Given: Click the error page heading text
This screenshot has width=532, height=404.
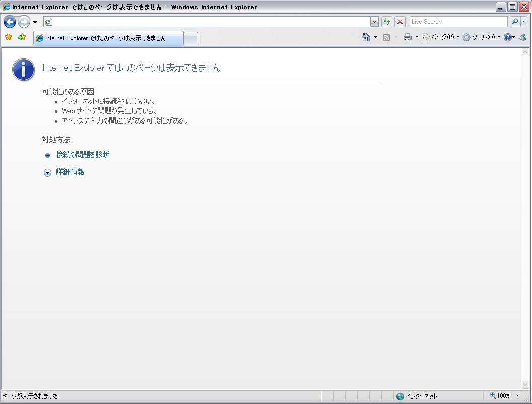Looking at the screenshot, I should pos(131,68).
